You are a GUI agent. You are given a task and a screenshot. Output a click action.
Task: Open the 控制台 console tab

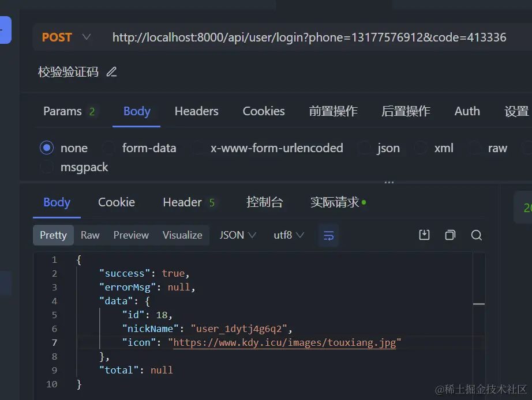[x=265, y=202]
